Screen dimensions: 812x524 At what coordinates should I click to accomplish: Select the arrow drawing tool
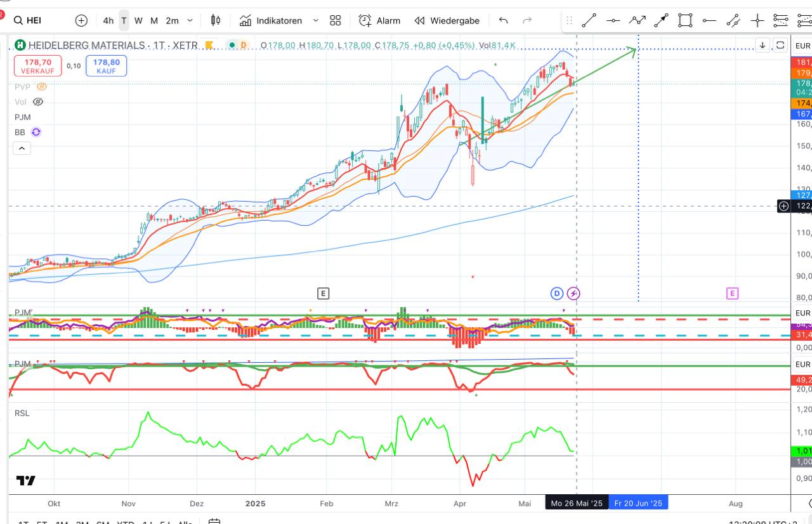point(661,20)
